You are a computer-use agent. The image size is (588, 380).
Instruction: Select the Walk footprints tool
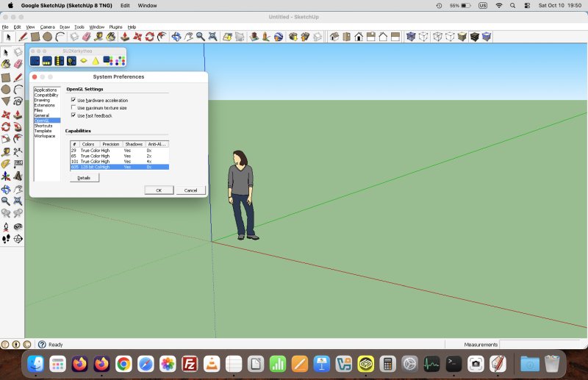(x=6, y=239)
